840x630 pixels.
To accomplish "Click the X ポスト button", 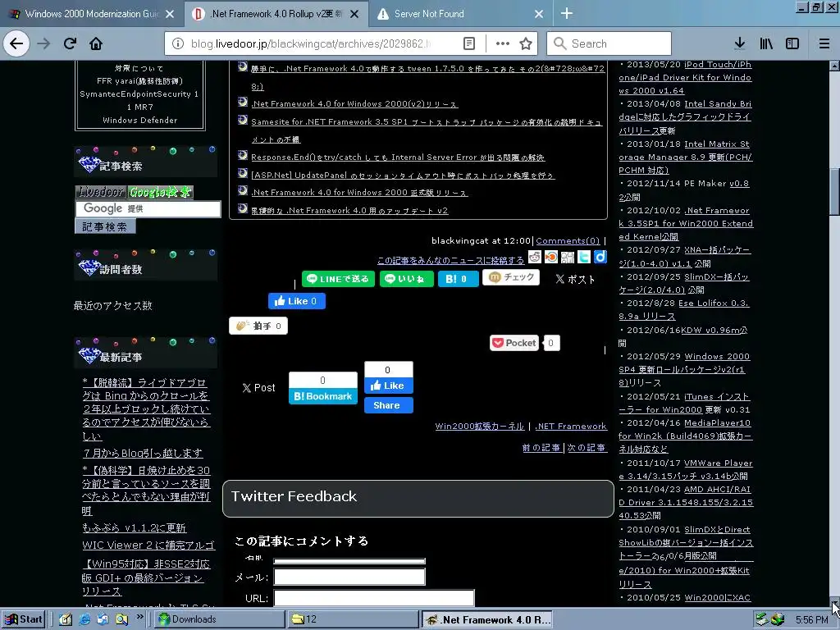I will pos(575,279).
